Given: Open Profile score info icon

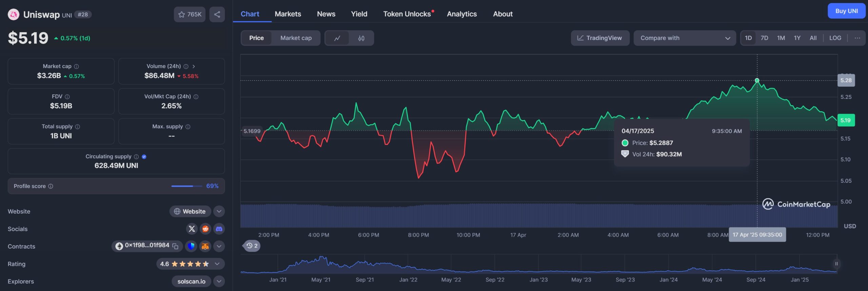Looking at the screenshot, I should point(51,186).
